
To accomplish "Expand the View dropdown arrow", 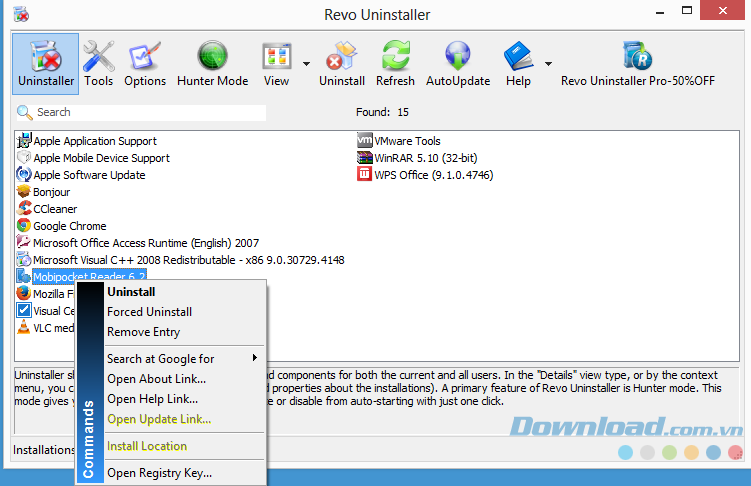I will [x=306, y=63].
